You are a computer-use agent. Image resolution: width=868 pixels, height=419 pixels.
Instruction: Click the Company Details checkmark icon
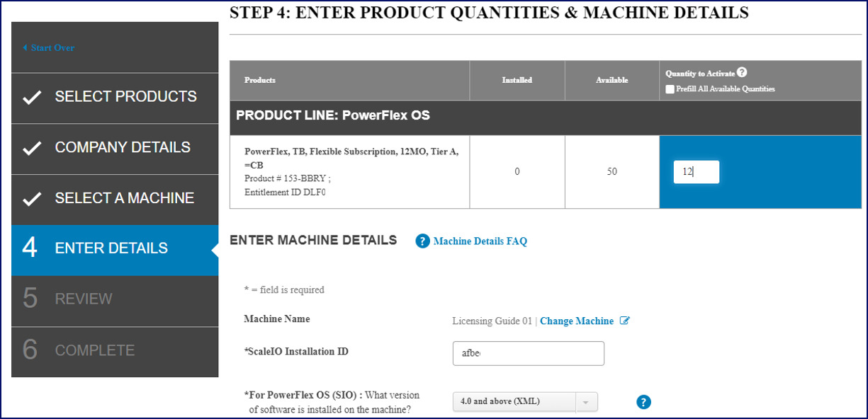point(32,149)
